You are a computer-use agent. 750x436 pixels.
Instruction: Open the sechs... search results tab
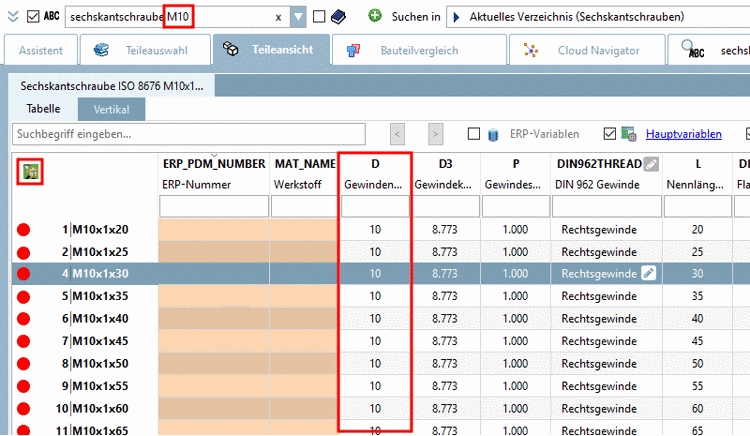[x=709, y=50]
